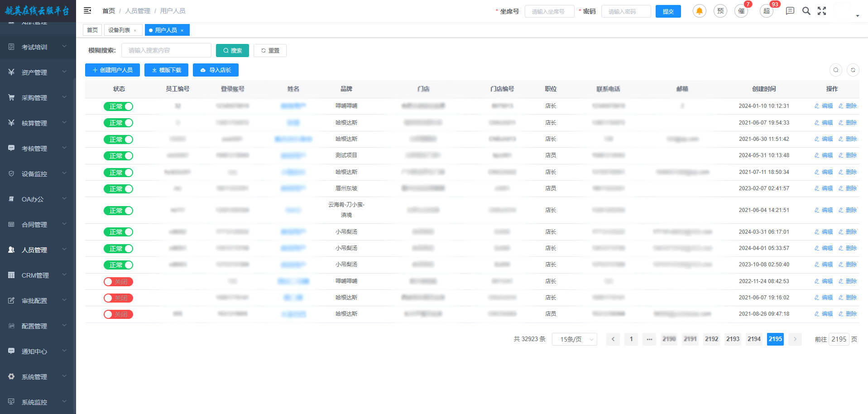Click the 导入店长 button
868x414 pixels.
(x=216, y=70)
